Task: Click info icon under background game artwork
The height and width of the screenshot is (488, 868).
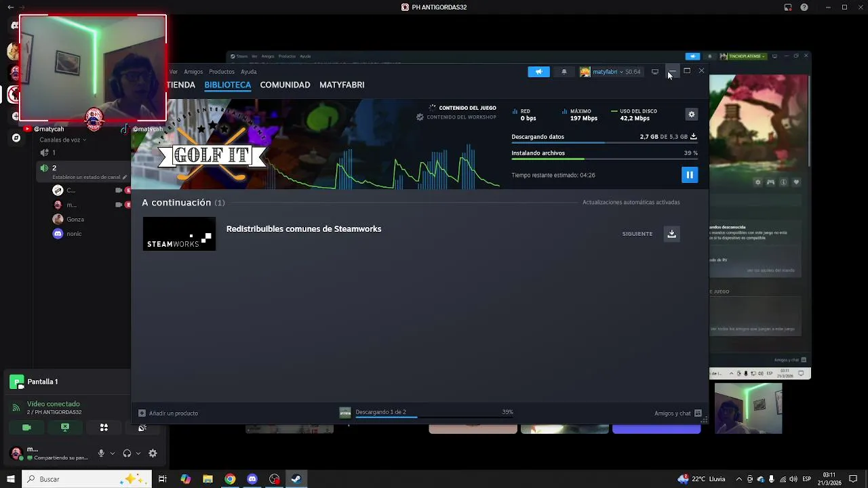Action: [783, 182]
